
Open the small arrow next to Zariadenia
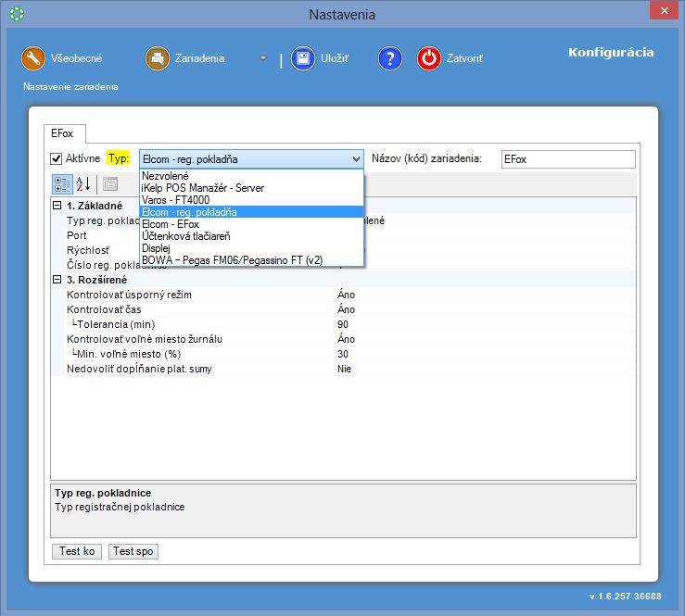(x=263, y=58)
